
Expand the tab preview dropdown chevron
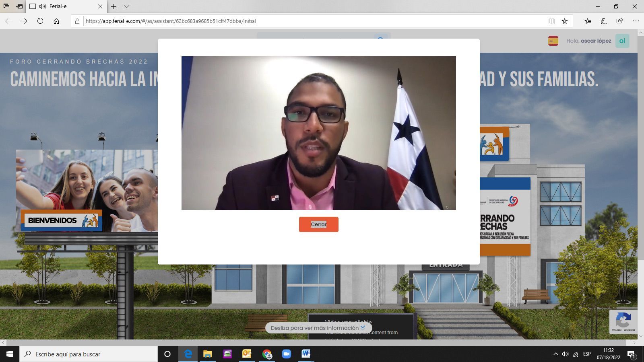pos(126,6)
